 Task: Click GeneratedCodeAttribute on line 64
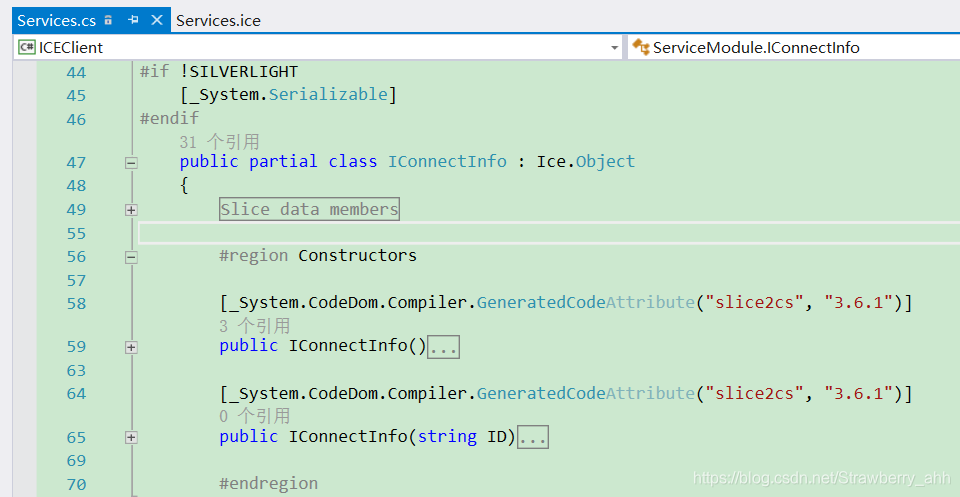(x=585, y=393)
